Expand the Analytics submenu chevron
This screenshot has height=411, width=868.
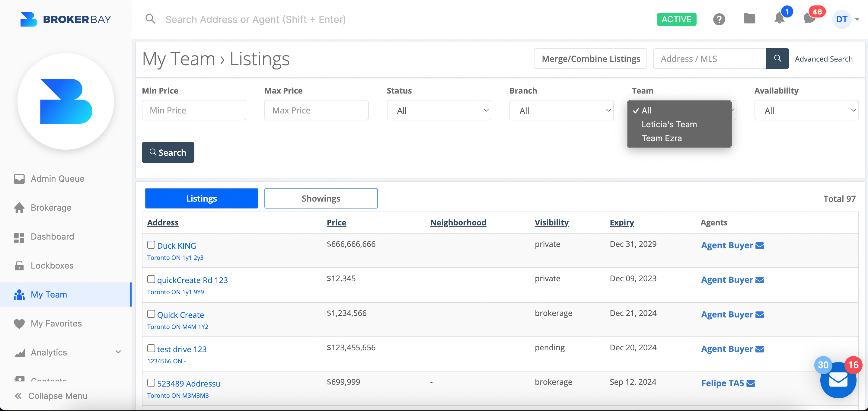[118, 352]
